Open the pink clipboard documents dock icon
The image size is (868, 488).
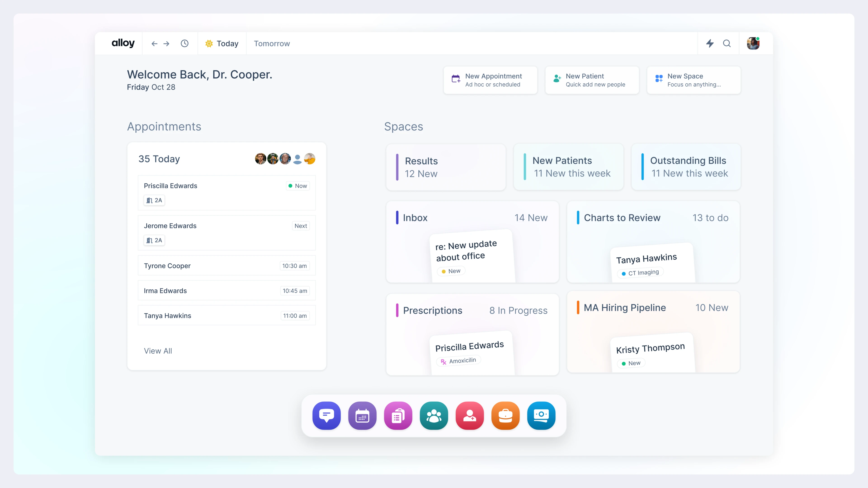pyautogui.click(x=398, y=415)
